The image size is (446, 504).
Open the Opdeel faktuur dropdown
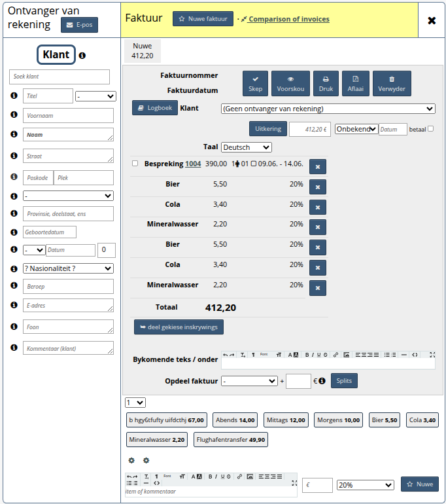coord(249,381)
